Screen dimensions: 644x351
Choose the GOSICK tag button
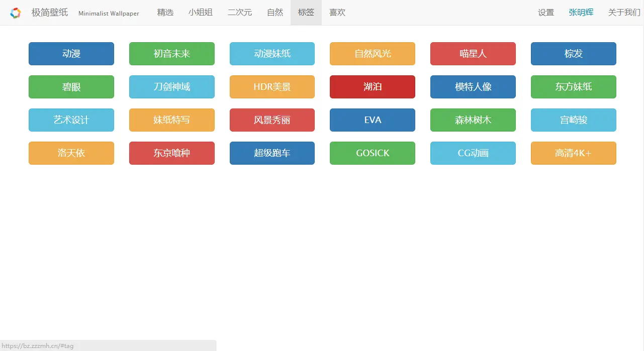(x=373, y=153)
